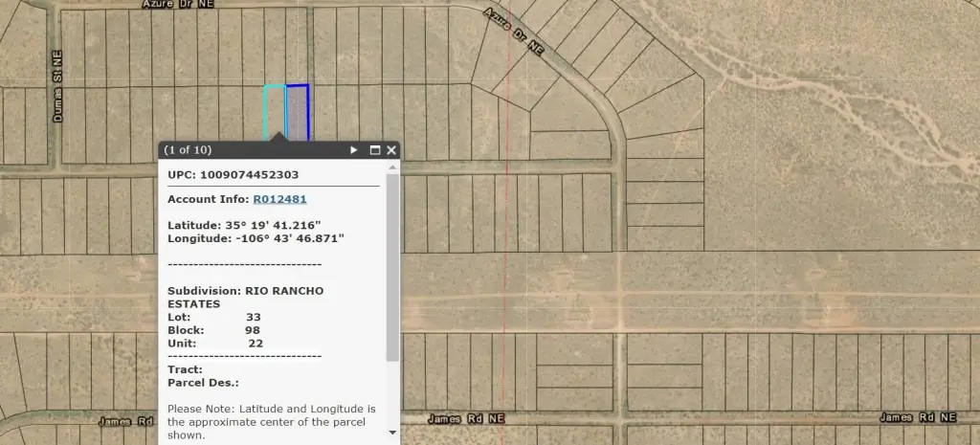Click popup scrollbar up arrow

tap(392, 167)
